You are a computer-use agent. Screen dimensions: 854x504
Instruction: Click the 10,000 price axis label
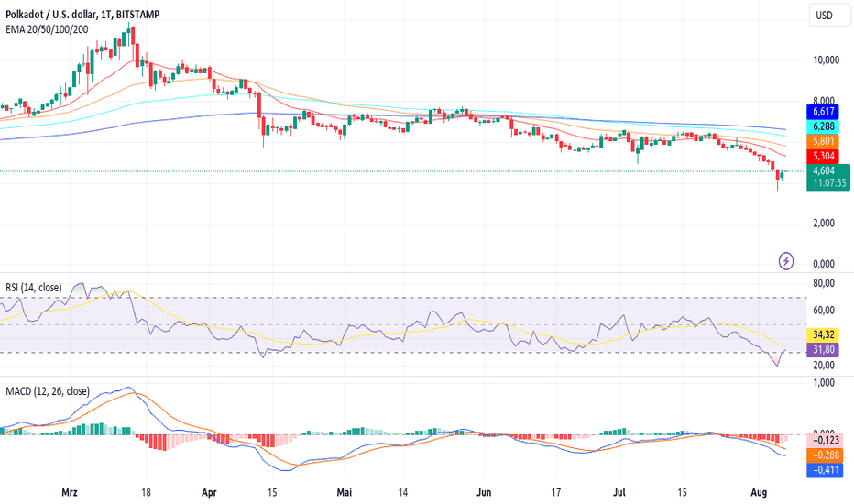click(x=826, y=60)
